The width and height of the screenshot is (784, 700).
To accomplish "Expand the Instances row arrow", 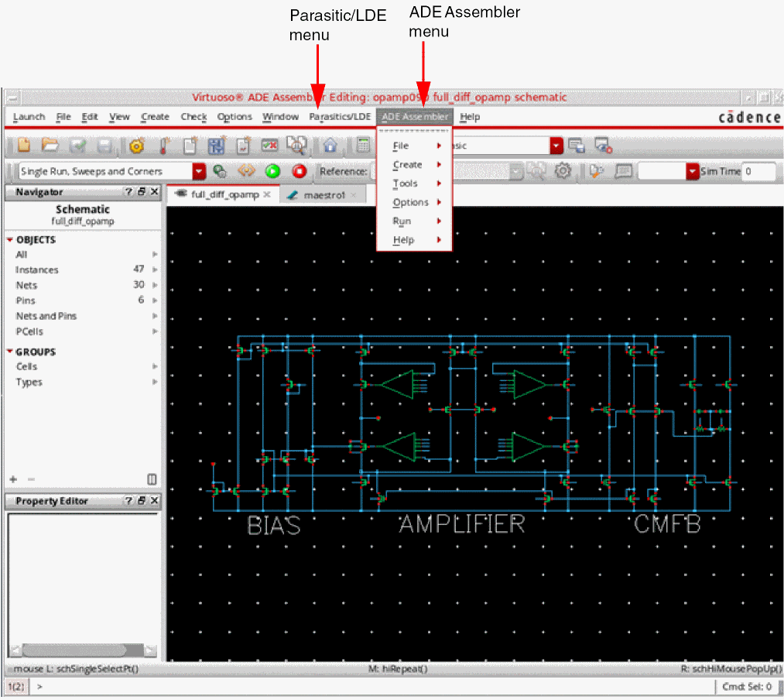I will point(155,270).
